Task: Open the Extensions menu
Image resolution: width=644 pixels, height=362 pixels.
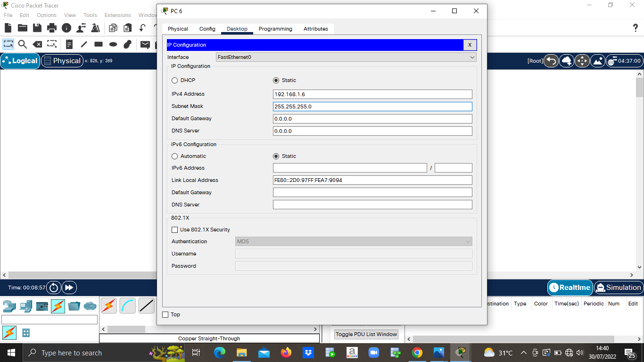Action: [x=118, y=15]
